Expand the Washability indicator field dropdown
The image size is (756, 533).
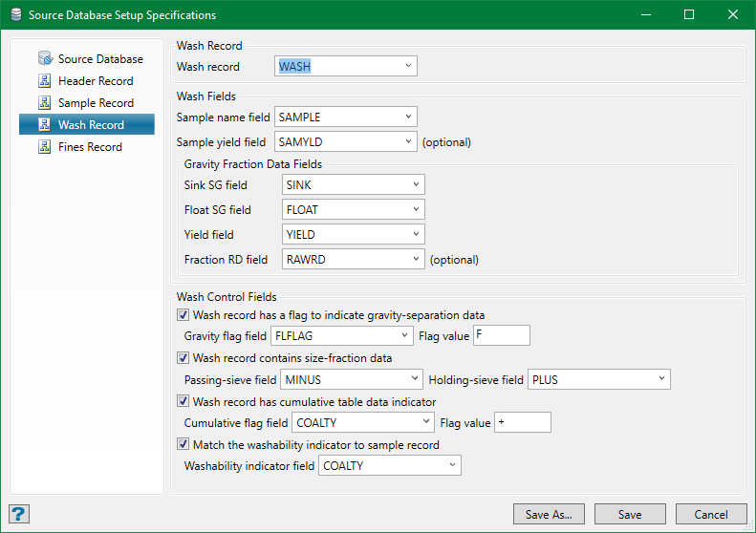pyautogui.click(x=451, y=466)
